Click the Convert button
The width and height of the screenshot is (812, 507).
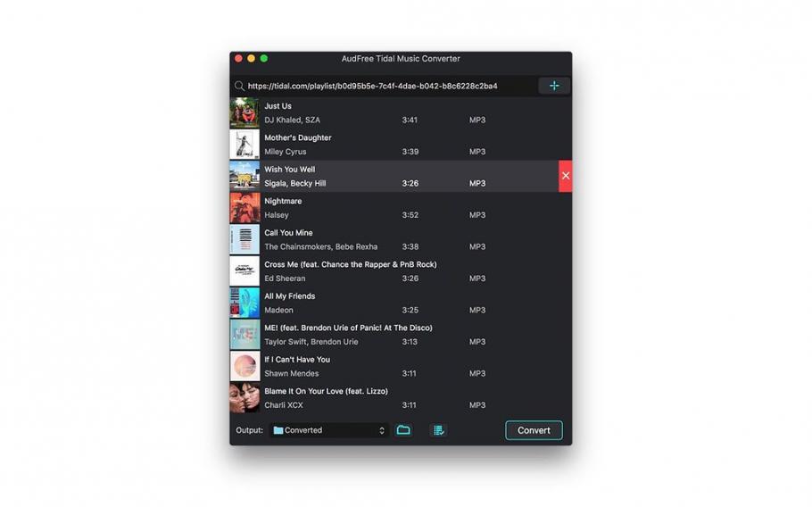tap(534, 430)
